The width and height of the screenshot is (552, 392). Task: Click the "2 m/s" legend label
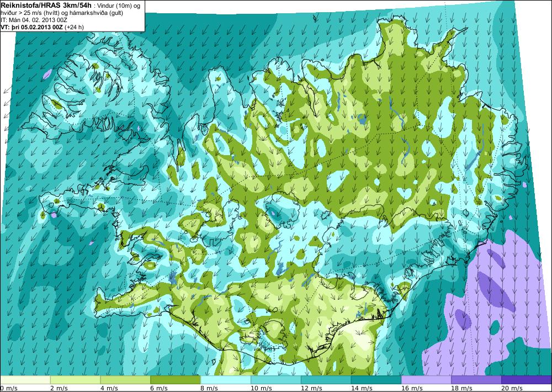point(59,388)
